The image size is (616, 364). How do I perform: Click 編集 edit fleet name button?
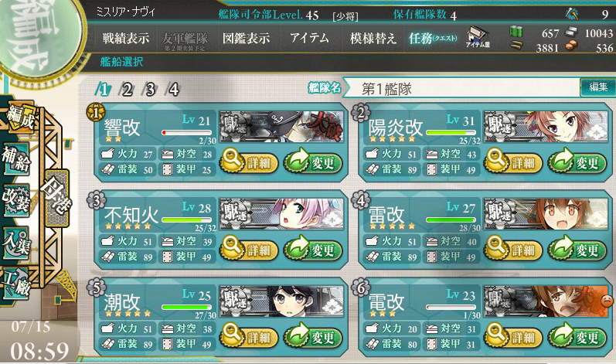click(597, 87)
